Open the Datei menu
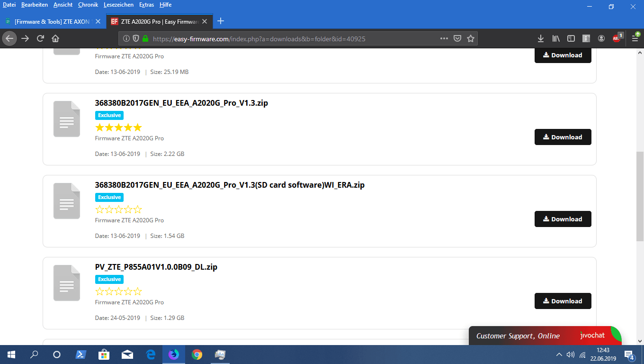 (x=9, y=5)
